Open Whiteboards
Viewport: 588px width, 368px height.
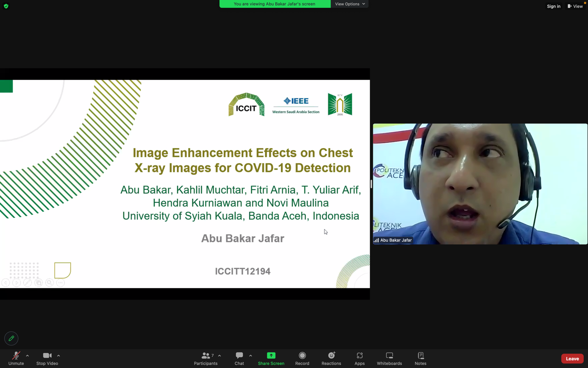[389, 358]
